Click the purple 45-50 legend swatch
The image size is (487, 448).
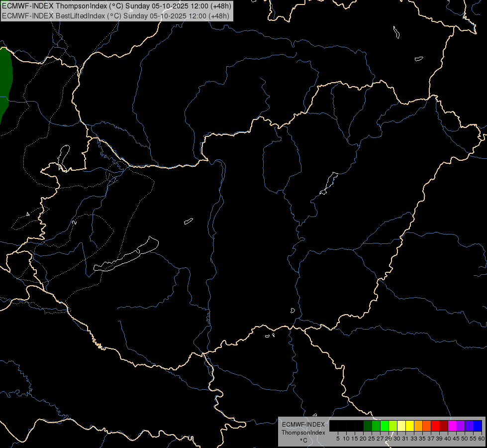[461, 426]
